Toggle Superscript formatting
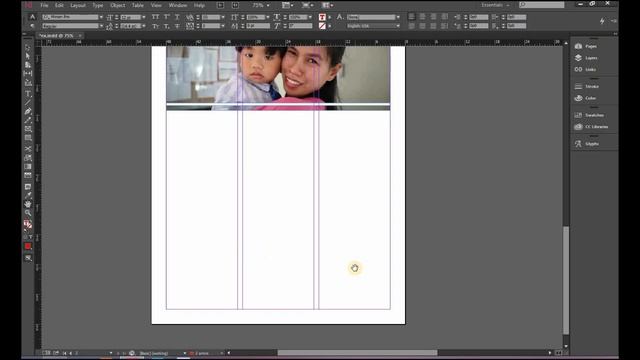 167,17
